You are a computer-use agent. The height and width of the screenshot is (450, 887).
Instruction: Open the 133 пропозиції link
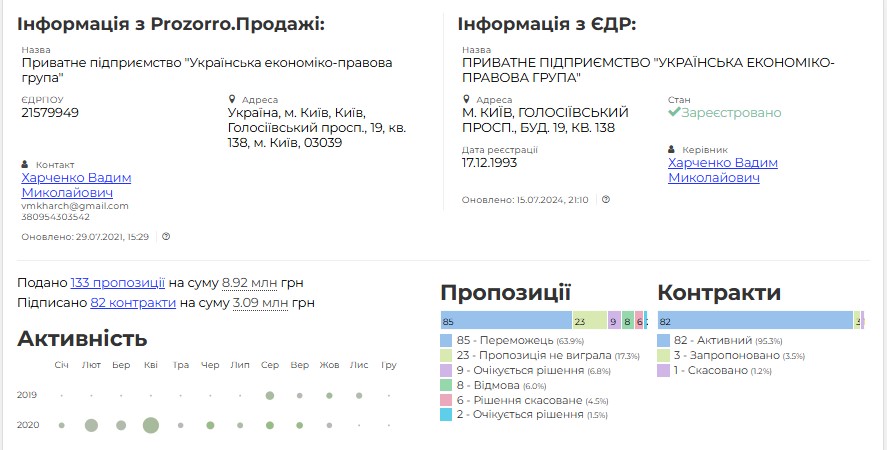point(118,282)
